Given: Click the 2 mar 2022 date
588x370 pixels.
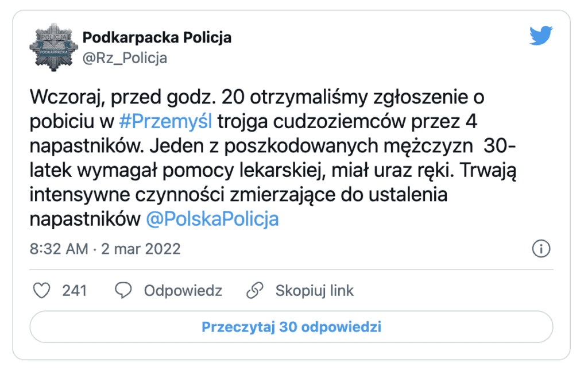Looking at the screenshot, I should click(x=141, y=249).
